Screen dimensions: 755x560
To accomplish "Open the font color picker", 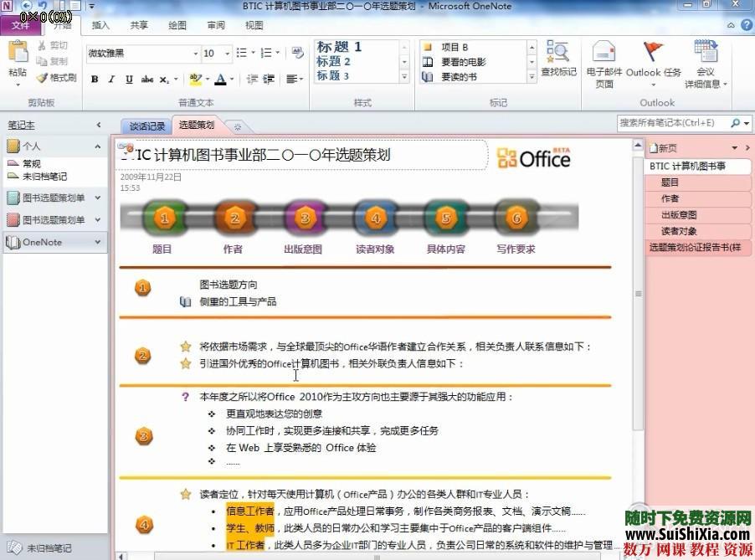I will click(x=230, y=80).
